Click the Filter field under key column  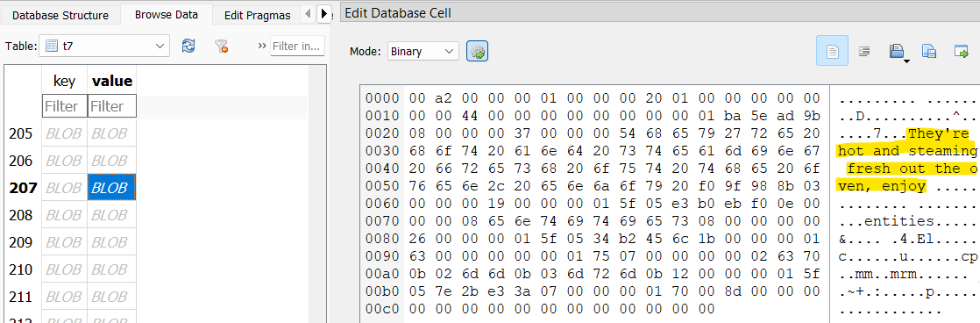[64, 106]
